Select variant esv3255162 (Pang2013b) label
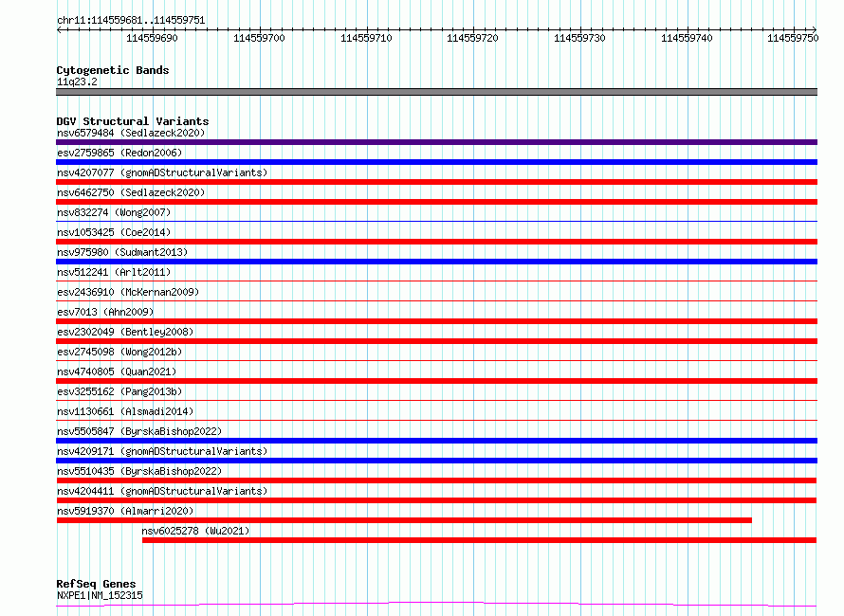The height and width of the screenshot is (616, 844). coord(119,391)
